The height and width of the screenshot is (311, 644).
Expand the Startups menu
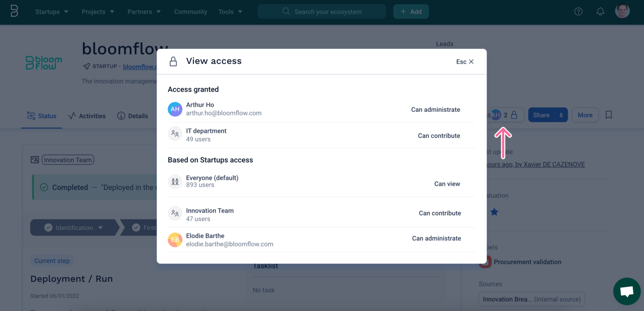click(52, 12)
